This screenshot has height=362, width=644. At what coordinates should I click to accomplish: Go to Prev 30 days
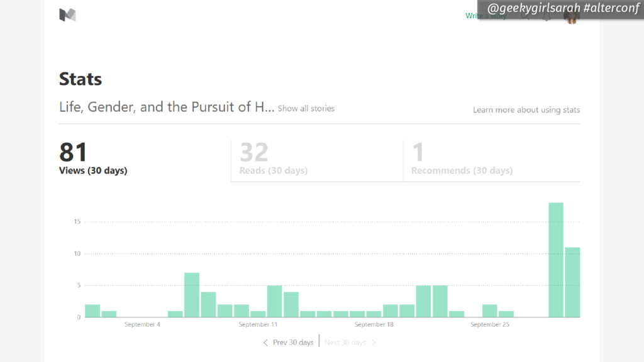[293, 343]
